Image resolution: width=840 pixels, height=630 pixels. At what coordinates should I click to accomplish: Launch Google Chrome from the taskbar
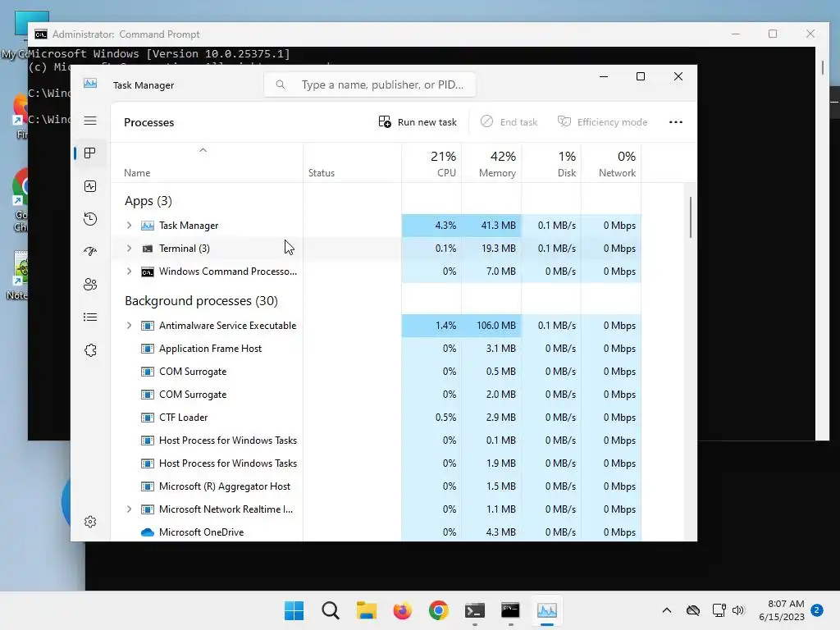click(x=438, y=610)
